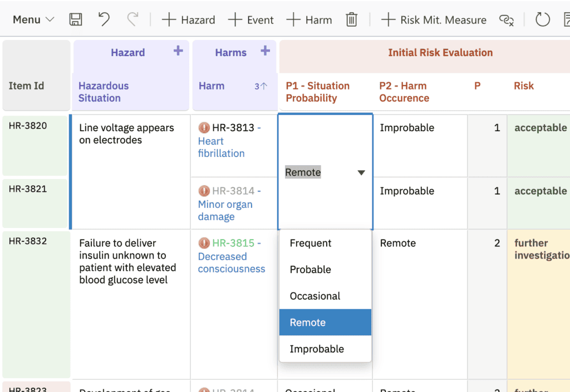
Task: Open the Decreased consciousness link
Action: click(231, 262)
